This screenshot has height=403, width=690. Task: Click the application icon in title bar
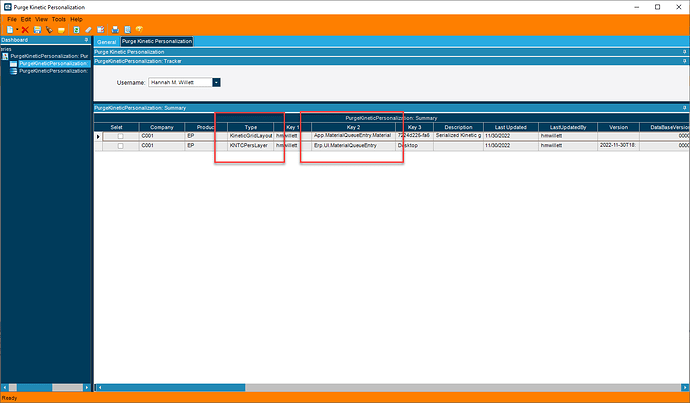click(7, 7)
